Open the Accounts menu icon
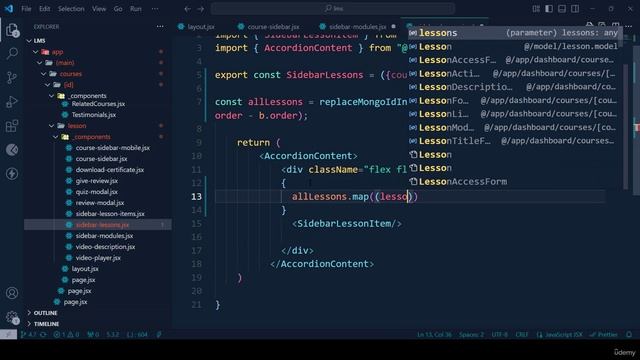The image size is (640, 360). click(x=12, y=293)
